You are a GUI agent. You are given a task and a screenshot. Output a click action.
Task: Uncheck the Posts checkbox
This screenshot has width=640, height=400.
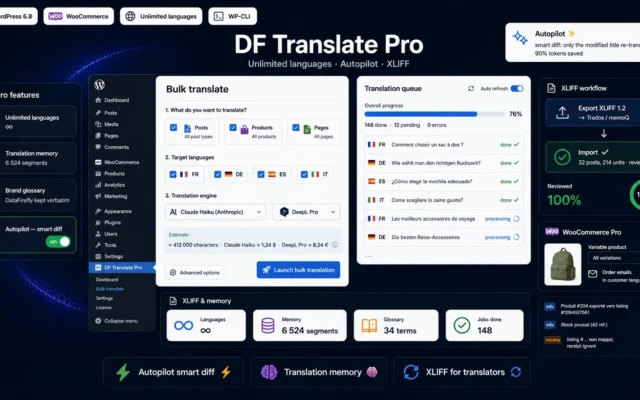point(173,128)
